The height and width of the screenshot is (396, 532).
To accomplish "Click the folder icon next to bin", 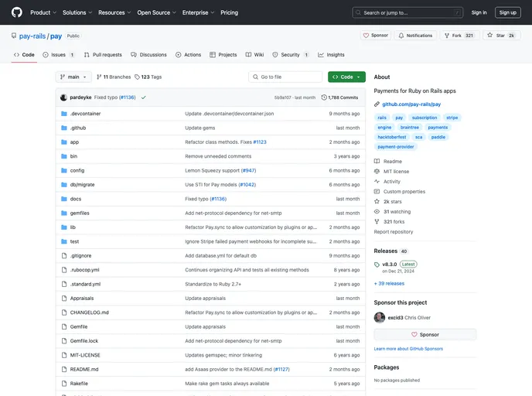I will point(63,156).
